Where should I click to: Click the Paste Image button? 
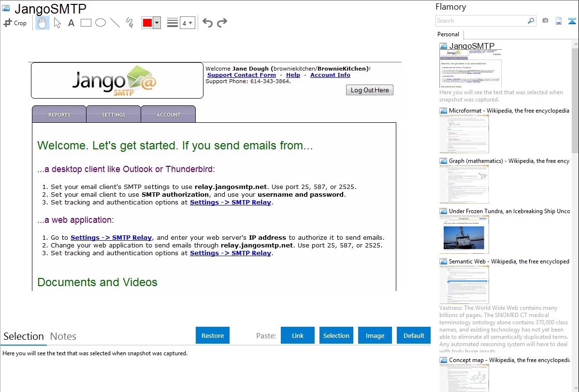tap(375, 335)
